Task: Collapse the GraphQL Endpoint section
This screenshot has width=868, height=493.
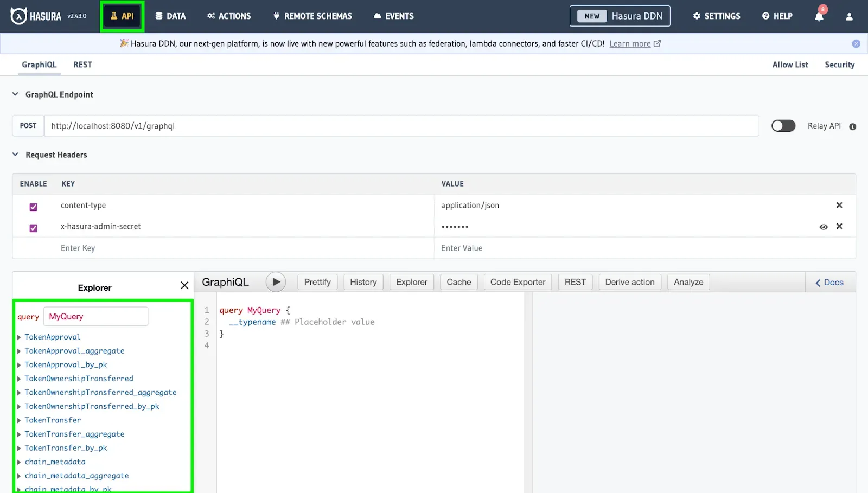Action: coord(15,94)
